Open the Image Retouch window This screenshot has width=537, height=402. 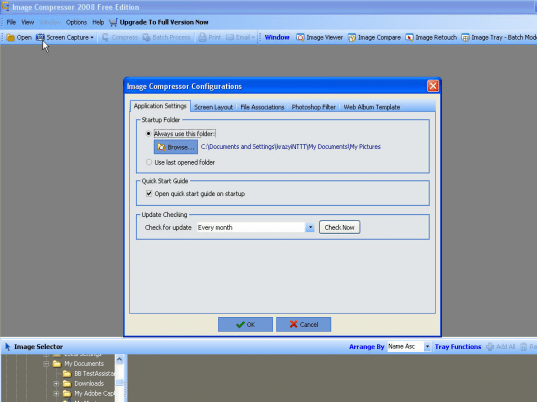[431, 37]
